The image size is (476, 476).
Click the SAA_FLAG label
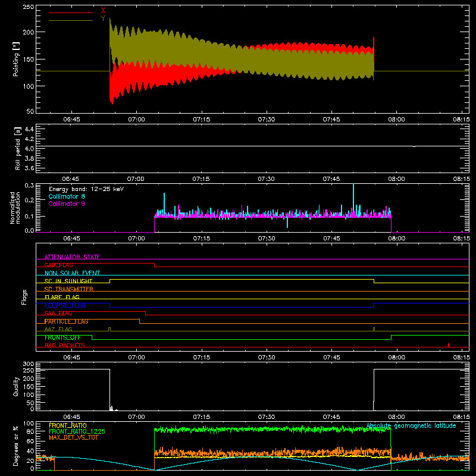point(58,313)
